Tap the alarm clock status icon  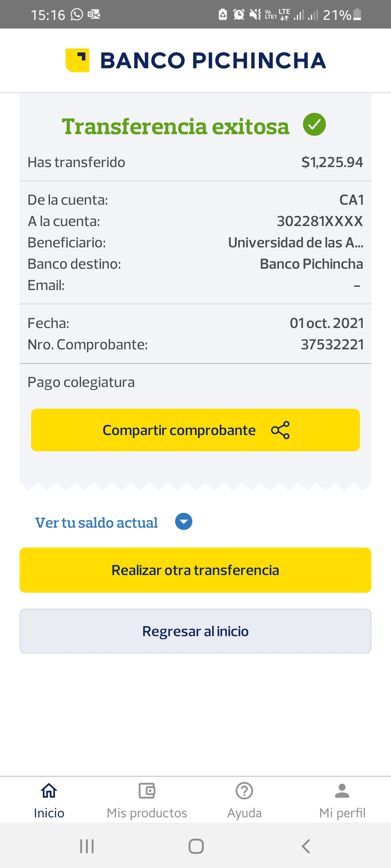239,14
